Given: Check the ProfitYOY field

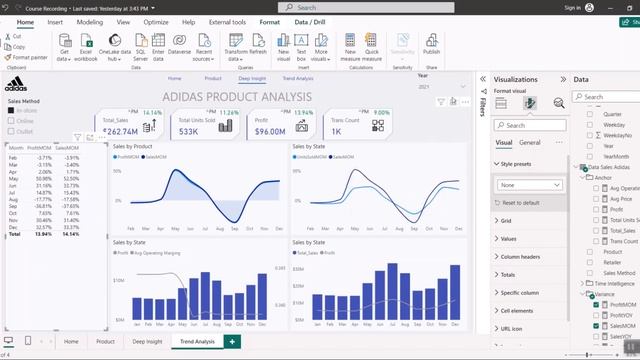Looking at the screenshot, I should point(596,315).
